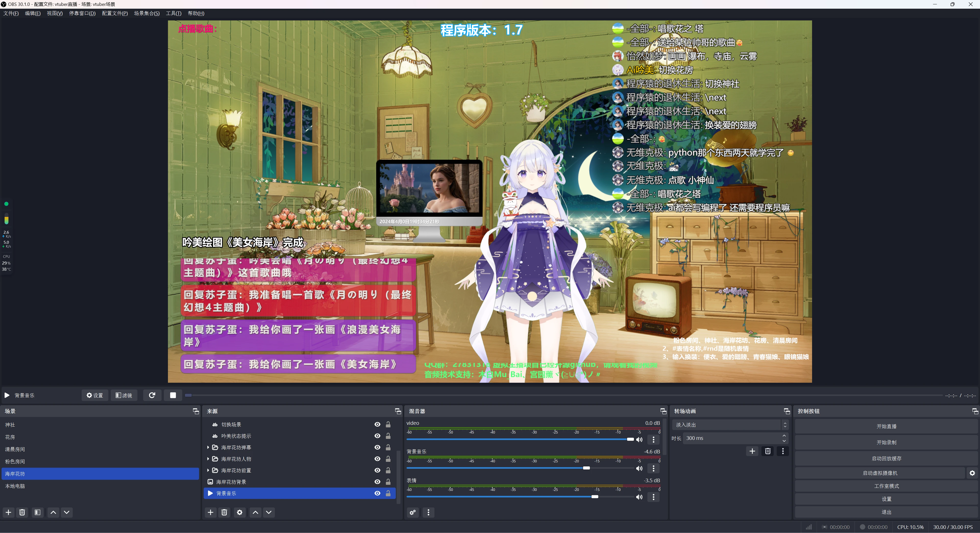Screen dimensions: 980x533
Task: Click 启动回放缓存 button
Action: pyautogui.click(x=886, y=458)
